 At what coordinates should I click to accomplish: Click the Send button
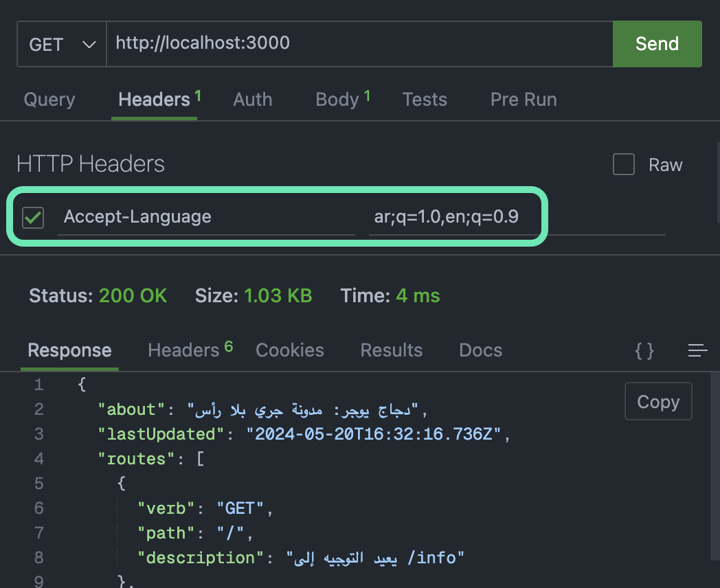[x=656, y=43]
